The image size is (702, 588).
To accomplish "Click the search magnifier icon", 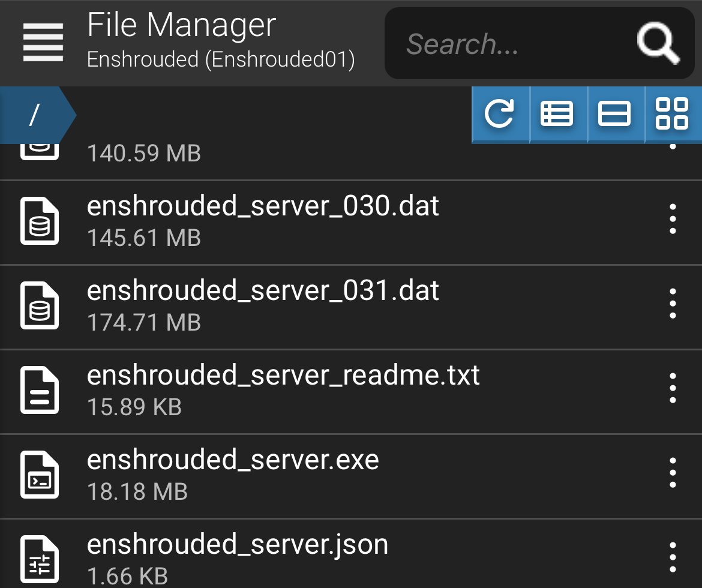I will (x=658, y=43).
